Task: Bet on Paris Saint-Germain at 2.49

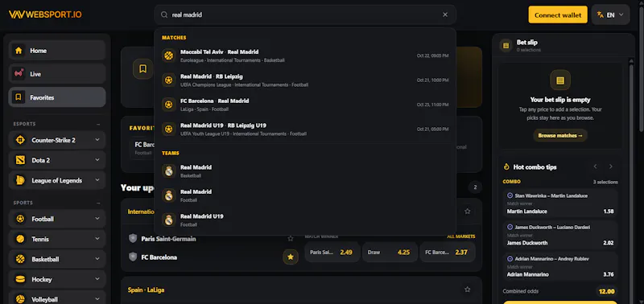Action: click(x=332, y=253)
